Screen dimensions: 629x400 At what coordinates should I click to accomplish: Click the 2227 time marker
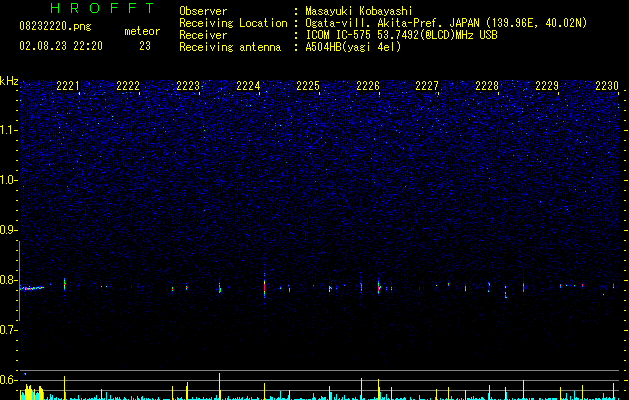[427, 85]
